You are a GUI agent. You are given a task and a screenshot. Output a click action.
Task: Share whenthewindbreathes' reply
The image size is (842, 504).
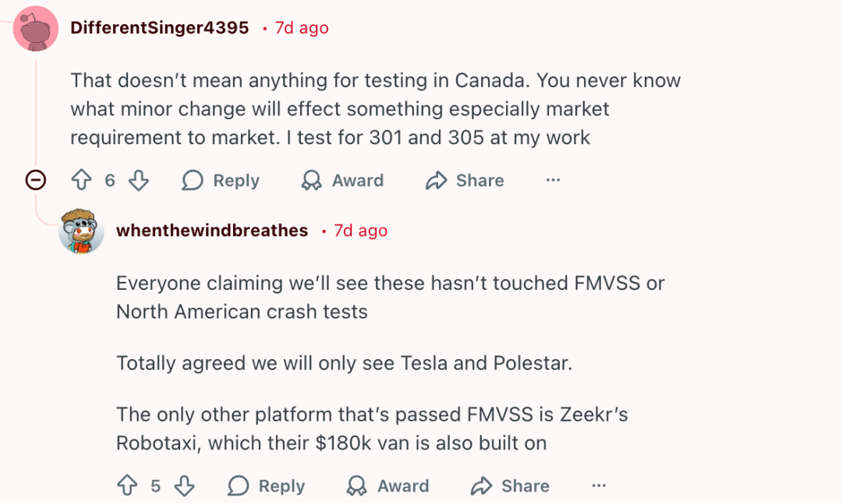(x=511, y=486)
